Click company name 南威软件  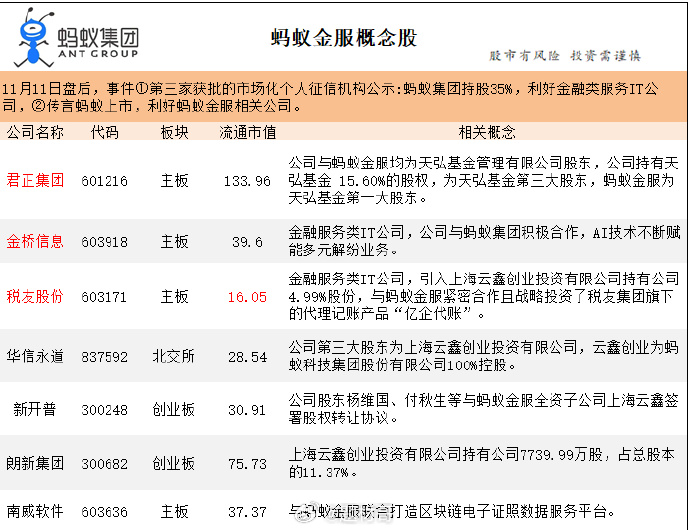point(35,512)
